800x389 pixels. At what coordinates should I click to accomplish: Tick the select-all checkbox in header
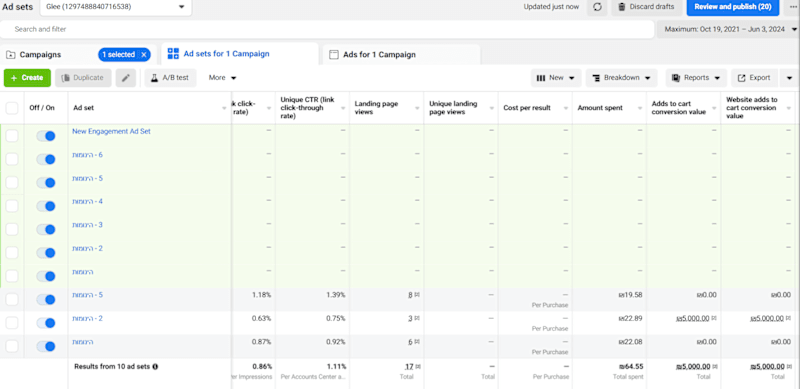pyautogui.click(x=12, y=108)
